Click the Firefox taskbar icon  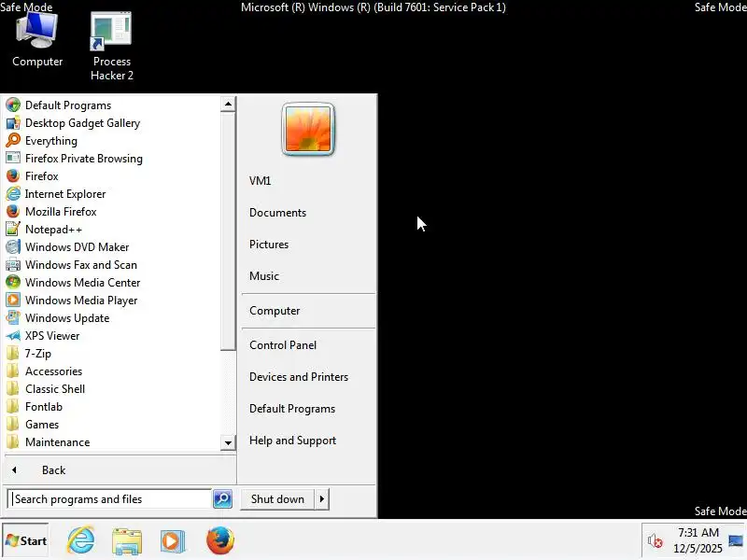click(x=220, y=540)
